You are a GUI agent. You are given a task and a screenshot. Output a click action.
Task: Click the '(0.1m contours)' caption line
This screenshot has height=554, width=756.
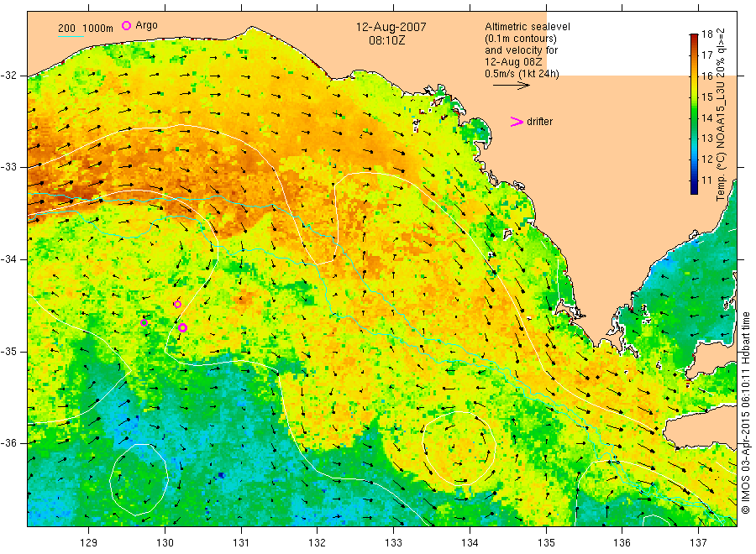[x=521, y=39]
